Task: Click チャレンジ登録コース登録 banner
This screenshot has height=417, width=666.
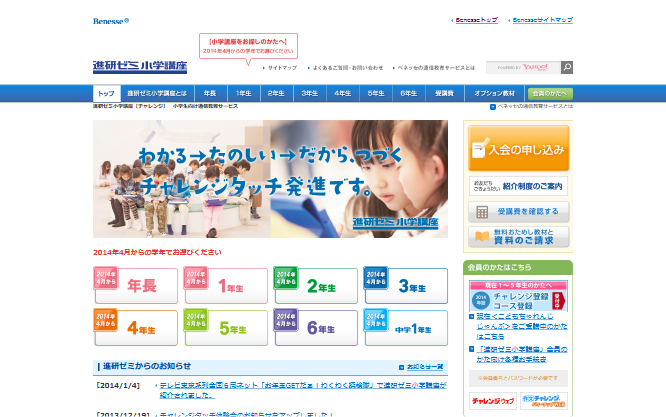Action: point(518,296)
